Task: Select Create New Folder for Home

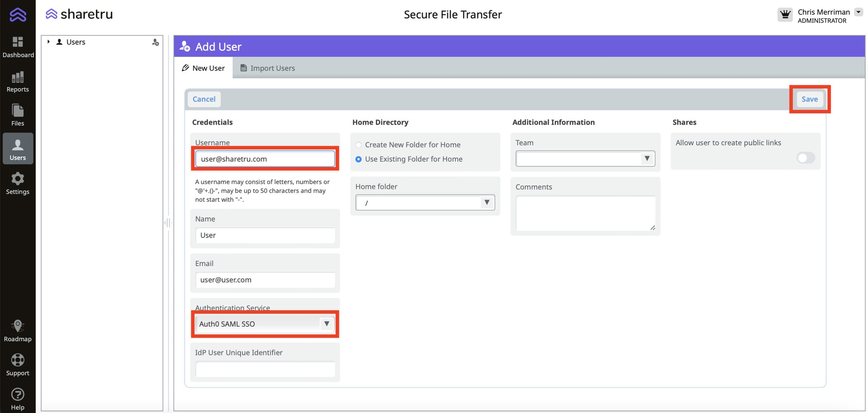Action: 358,144
